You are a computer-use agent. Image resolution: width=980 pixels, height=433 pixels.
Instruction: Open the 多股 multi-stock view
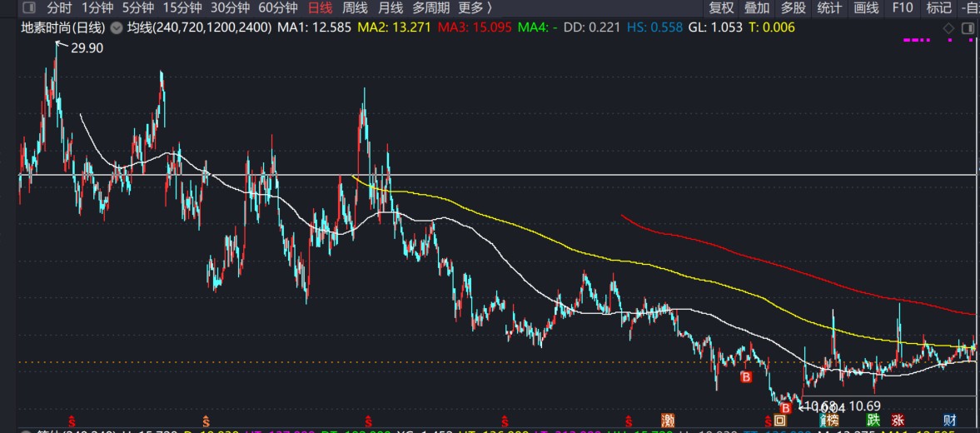(x=793, y=8)
